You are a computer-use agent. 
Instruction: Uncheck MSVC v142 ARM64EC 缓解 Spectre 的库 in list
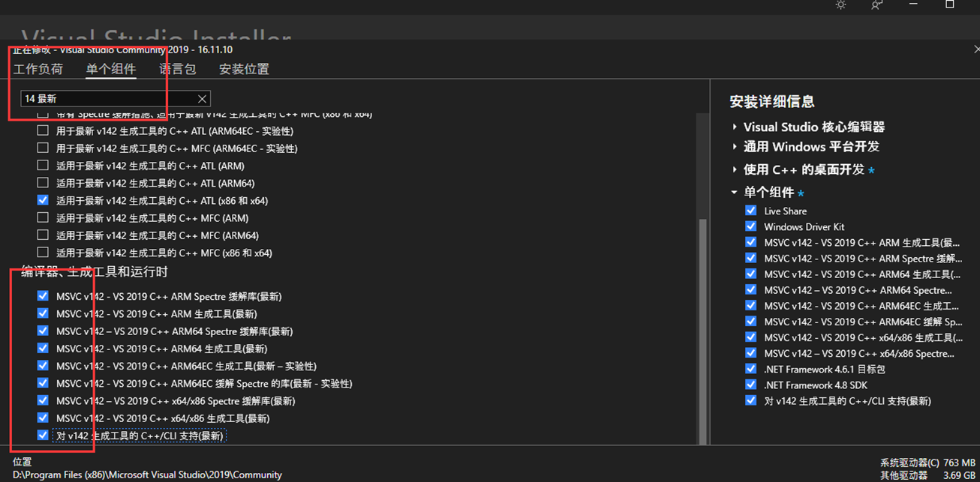(43, 383)
